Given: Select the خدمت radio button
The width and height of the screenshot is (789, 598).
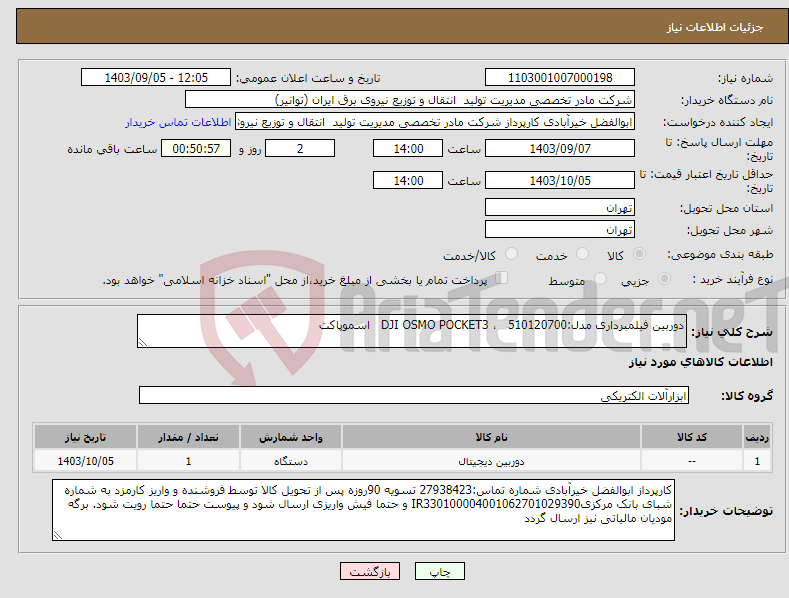Looking at the screenshot, I should tap(582, 254).
